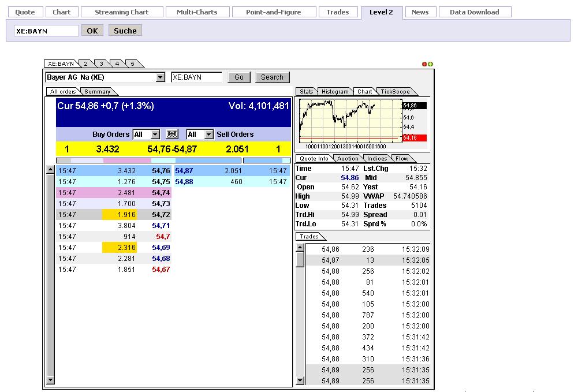Click the order book scroll up arrow
This screenshot has height=392, width=578.
pyautogui.click(x=50, y=170)
